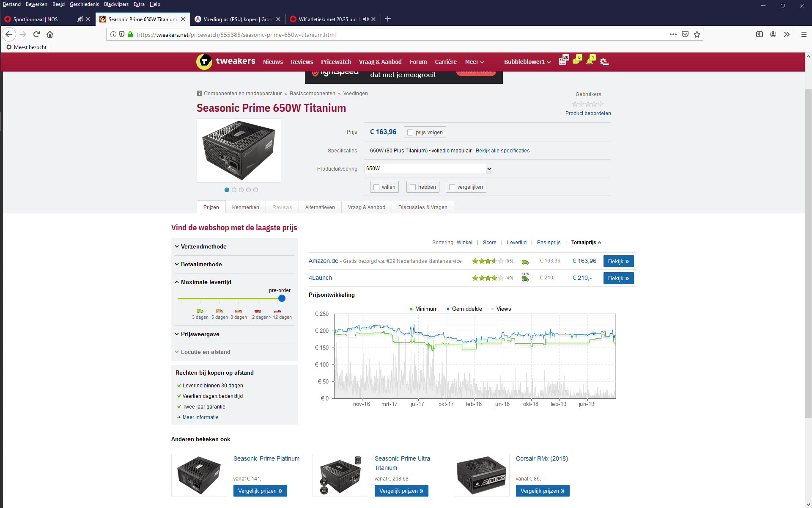Show more toolbar tools chevron

coord(787,34)
